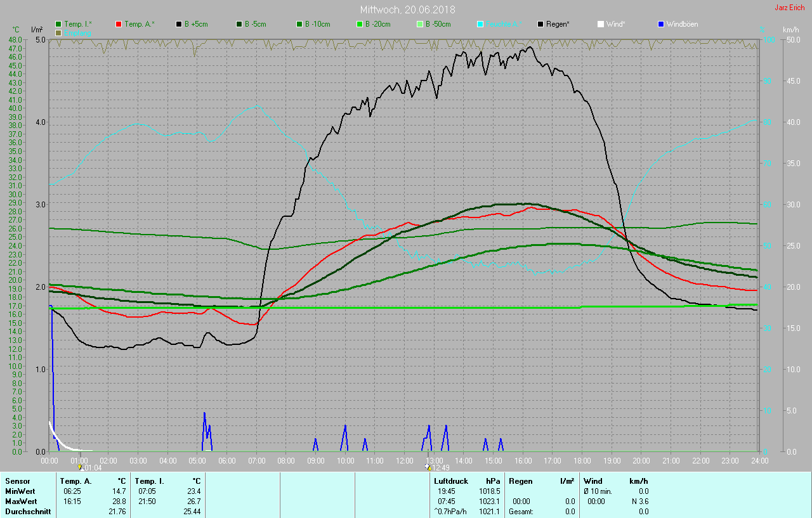Click the olive legend square in second row
812x518 pixels.
(x=58, y=32)
